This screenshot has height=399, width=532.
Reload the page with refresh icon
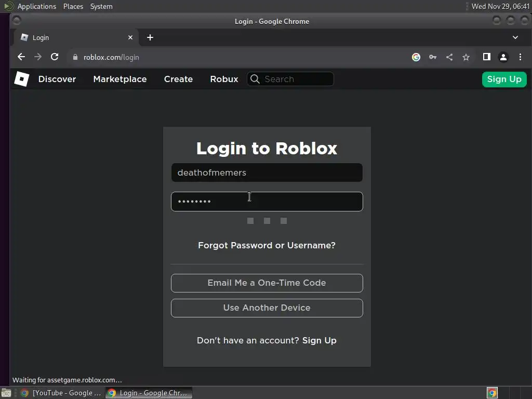click(x=55, y=57)
